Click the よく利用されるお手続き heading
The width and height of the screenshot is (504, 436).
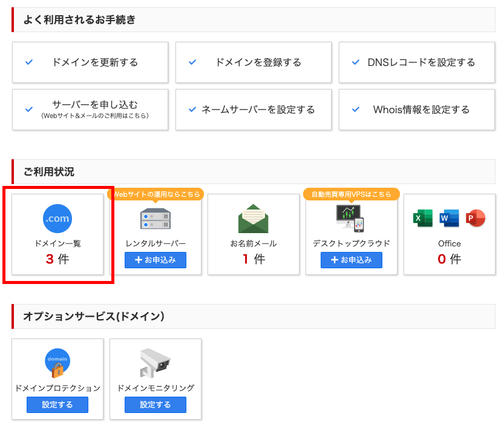point(79,20)
